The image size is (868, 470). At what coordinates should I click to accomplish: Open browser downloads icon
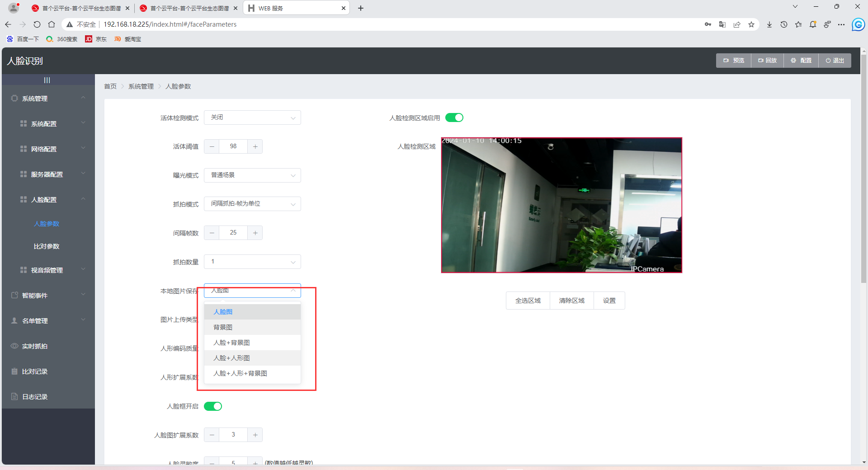(769, 24)
